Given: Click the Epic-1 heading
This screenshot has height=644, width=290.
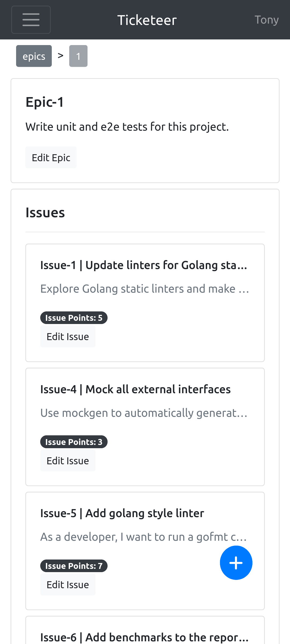Looking at the screenshot, I should coord(44,102).
